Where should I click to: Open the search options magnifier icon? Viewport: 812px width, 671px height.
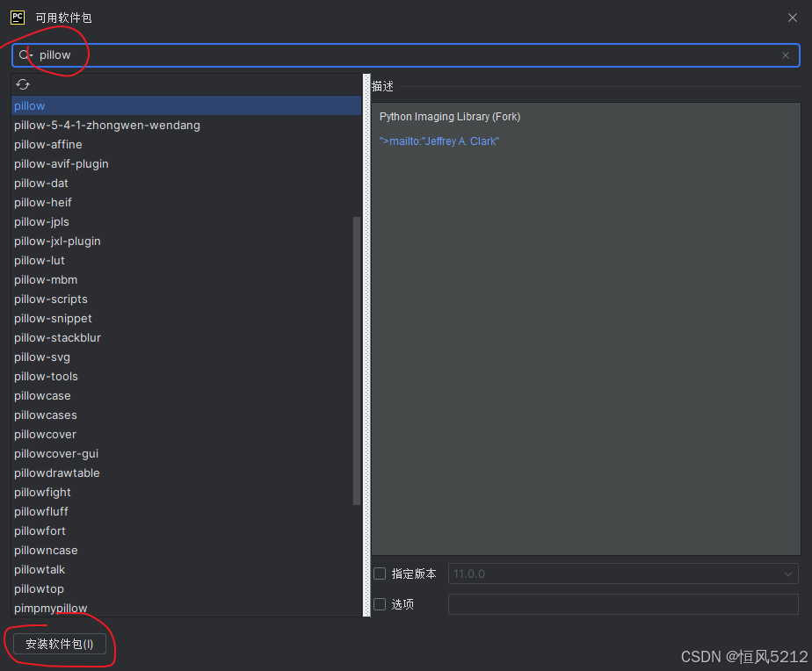pyautogui.click(x=25, y=54)
